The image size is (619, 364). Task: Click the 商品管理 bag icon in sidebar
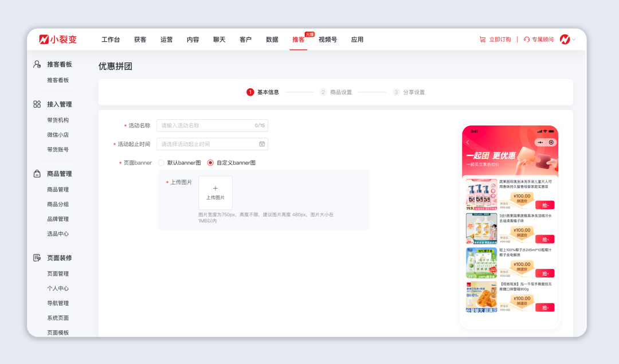36,173
